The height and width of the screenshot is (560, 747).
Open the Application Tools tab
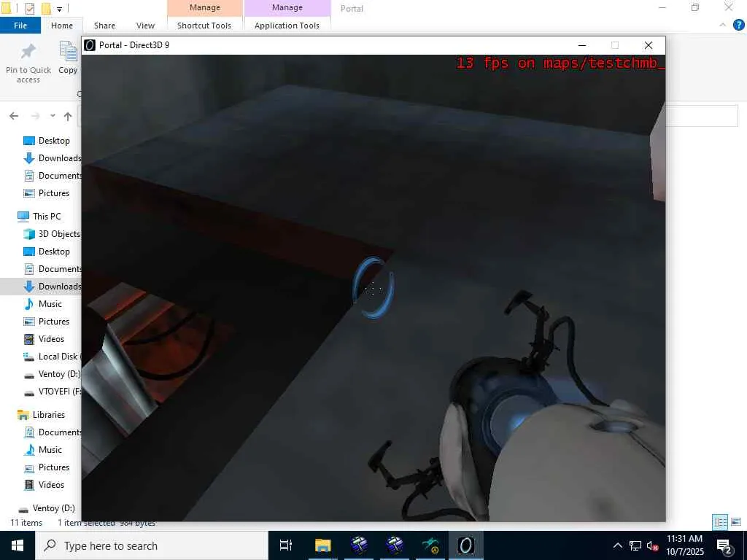(287, 26)
